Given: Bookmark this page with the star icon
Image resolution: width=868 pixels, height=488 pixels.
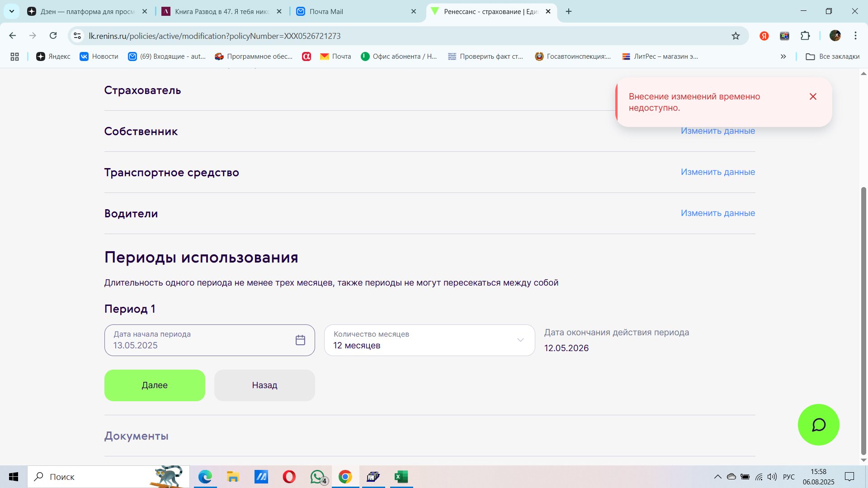Looking at the screenshot, I should (736, 36).
